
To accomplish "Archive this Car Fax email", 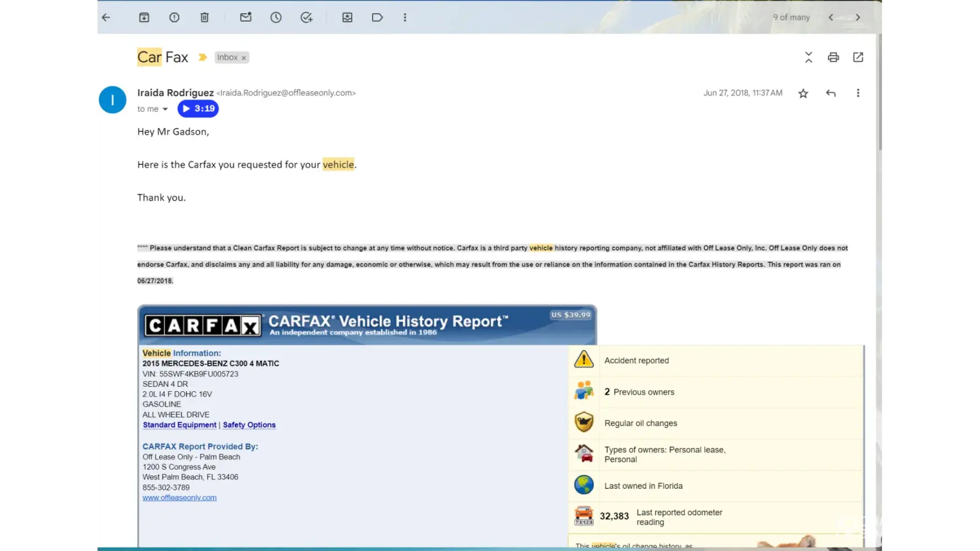I will [144, 18].
